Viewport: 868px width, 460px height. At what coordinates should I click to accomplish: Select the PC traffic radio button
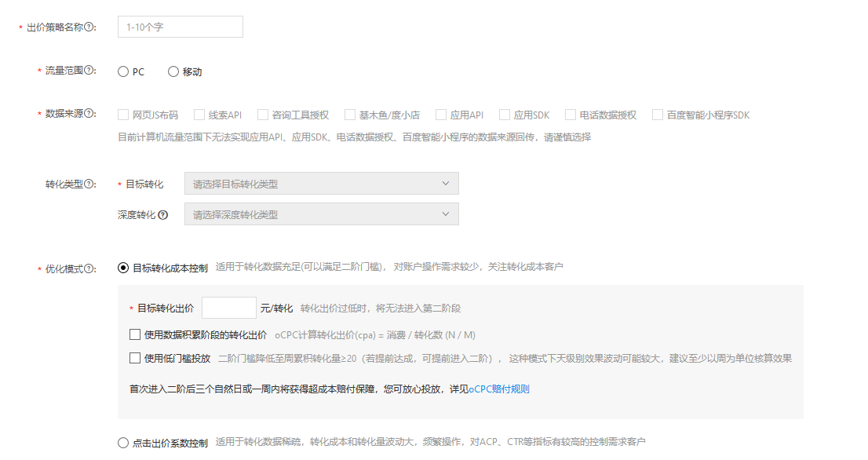(123, 71)
